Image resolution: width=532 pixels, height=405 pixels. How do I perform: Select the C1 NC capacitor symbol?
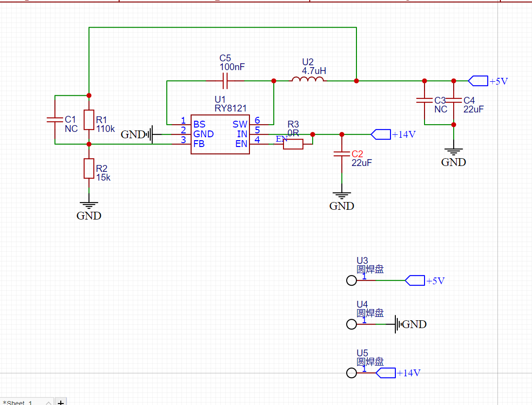(55, 119)
